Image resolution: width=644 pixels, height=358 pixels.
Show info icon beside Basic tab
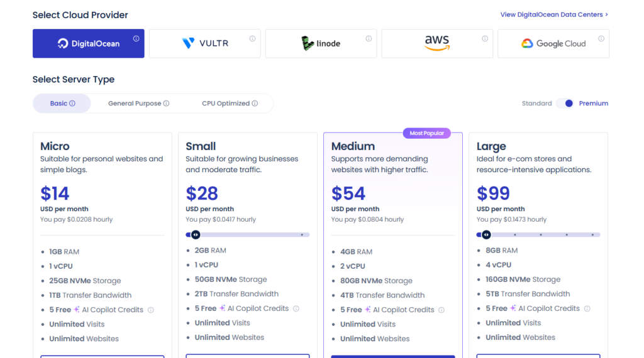tap(72, 104)
